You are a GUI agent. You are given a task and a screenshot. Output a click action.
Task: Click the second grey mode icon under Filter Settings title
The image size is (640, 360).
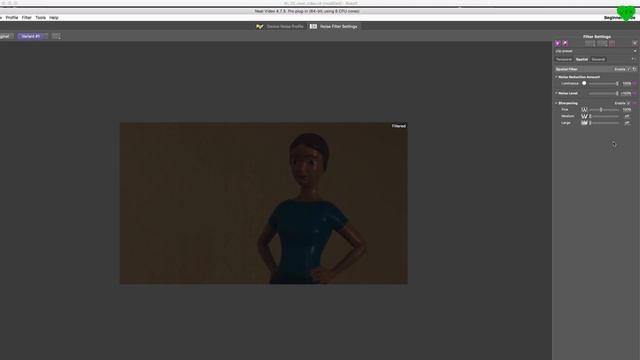[602, 43]
